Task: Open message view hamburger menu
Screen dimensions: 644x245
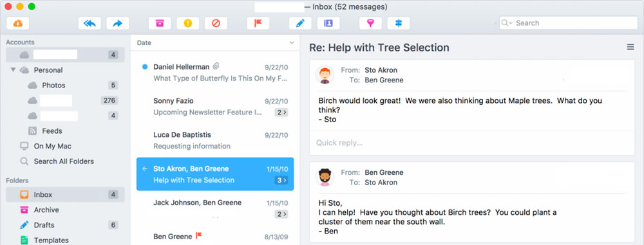Action: pyautogui.click(x=630, y=47)
